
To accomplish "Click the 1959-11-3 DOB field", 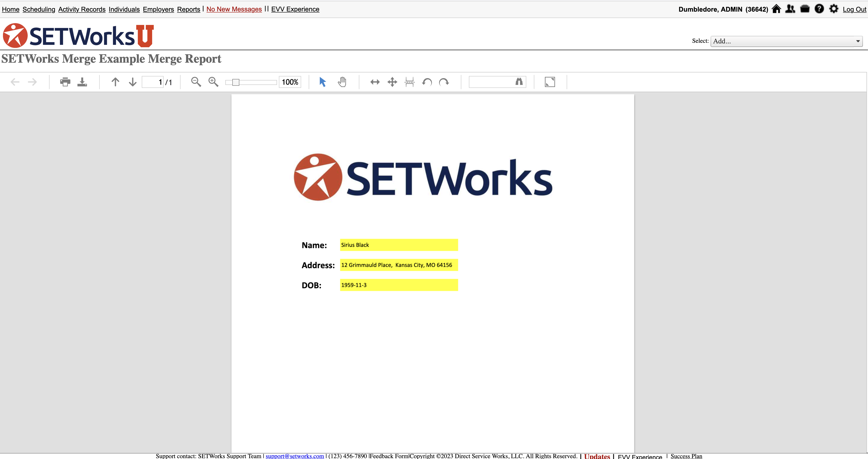I will pyautogui.click(x=399, y=285).
